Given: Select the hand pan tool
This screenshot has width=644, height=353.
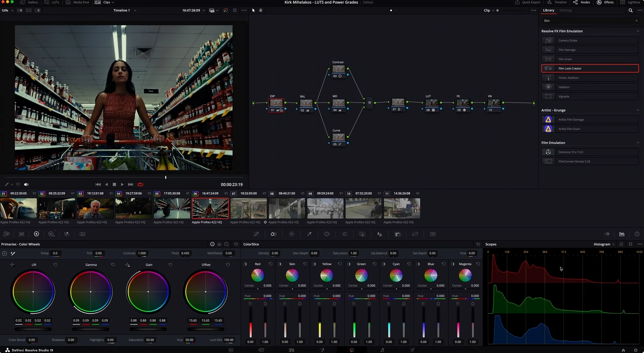Looking at the screenshot, I should pos(260,10).
